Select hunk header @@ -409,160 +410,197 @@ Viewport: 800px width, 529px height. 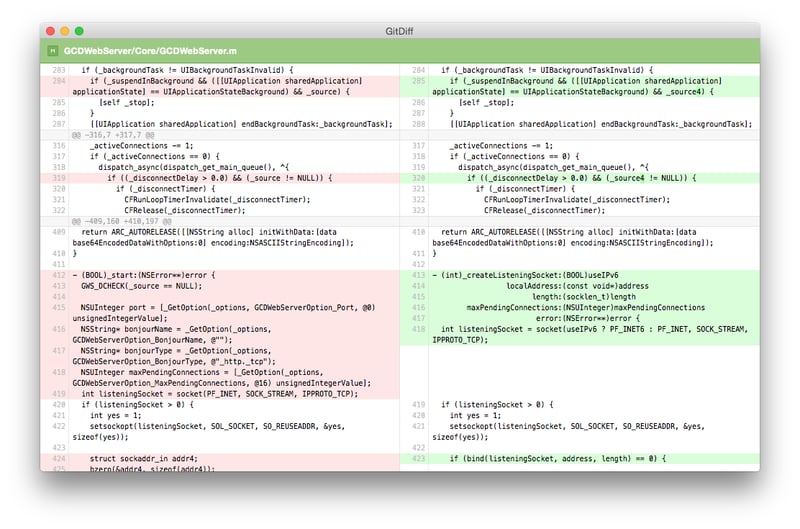coord(126,220)
